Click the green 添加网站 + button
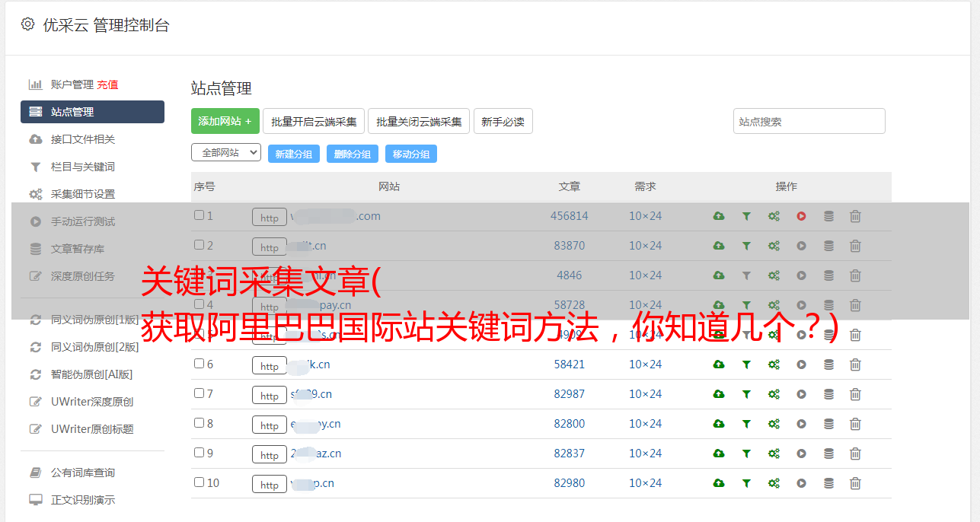The height and width of the screenshot is (522, 980). pos(225,121)
